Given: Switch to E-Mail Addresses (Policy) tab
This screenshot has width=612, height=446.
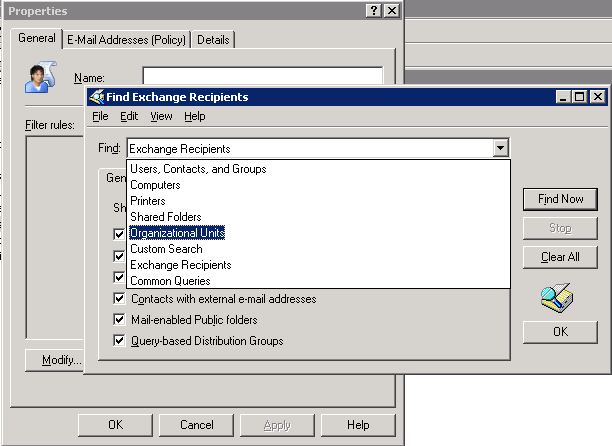Looking at the screenshot, I should pyautogui.click(x=126, y=40).
